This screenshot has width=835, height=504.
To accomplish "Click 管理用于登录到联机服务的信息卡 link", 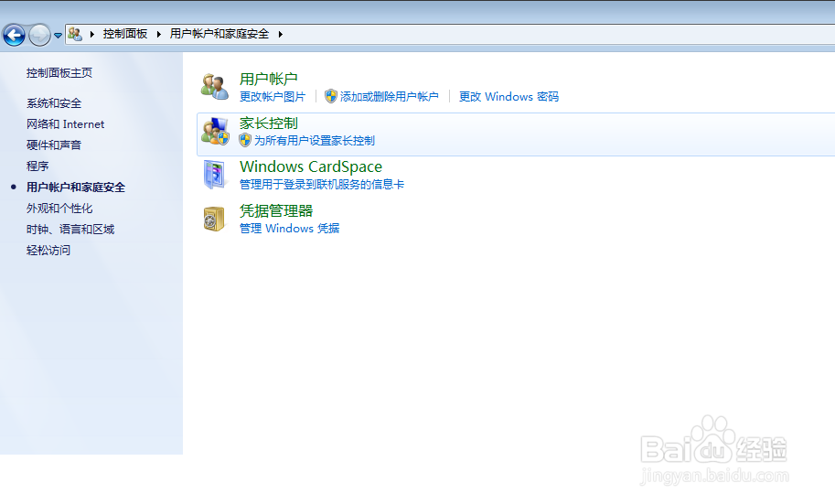I will (x=322, y=185).
